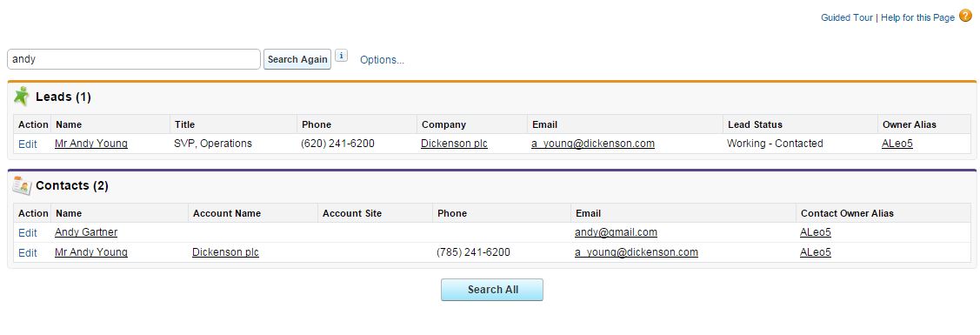This screenshot has height=335, width=980.
Task: Click the 'Working - Contacted' status text
Action: [775, 143]
